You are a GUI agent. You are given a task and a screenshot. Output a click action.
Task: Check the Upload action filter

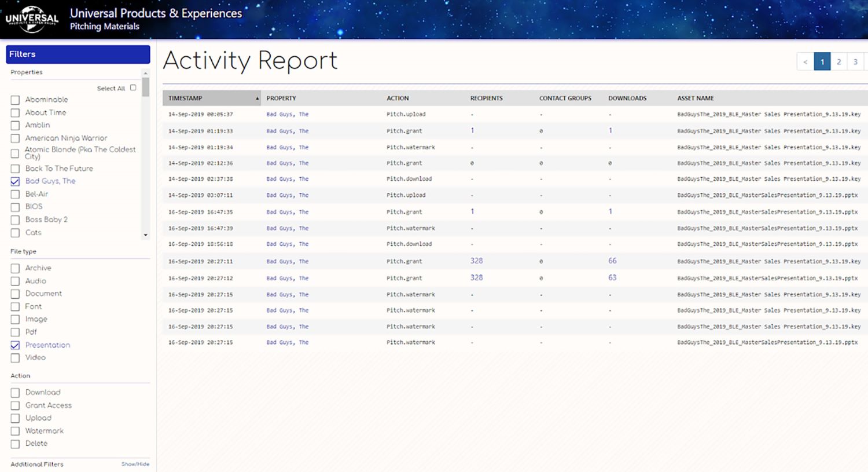(x=15, y=418)
